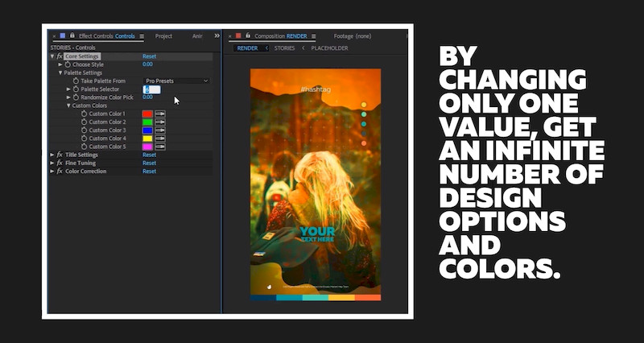Expand the Color Correction effect
Screen dimensions: 644x343
click(52, 171)
